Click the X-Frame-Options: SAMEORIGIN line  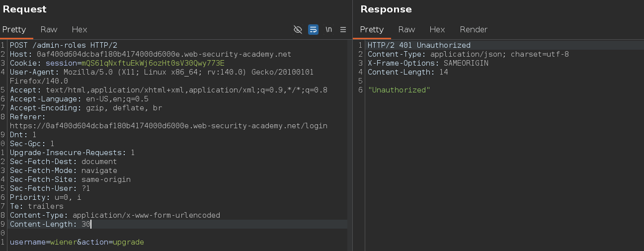(x=428, y=63)
